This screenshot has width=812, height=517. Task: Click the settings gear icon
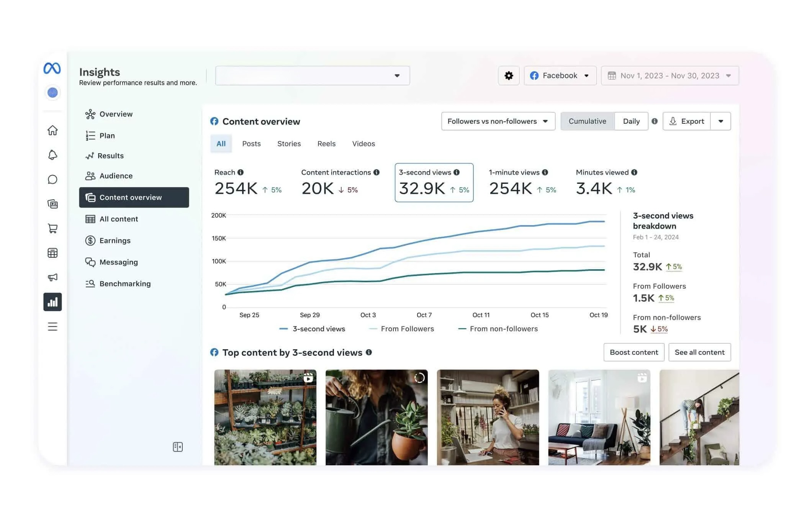(509, 76)
